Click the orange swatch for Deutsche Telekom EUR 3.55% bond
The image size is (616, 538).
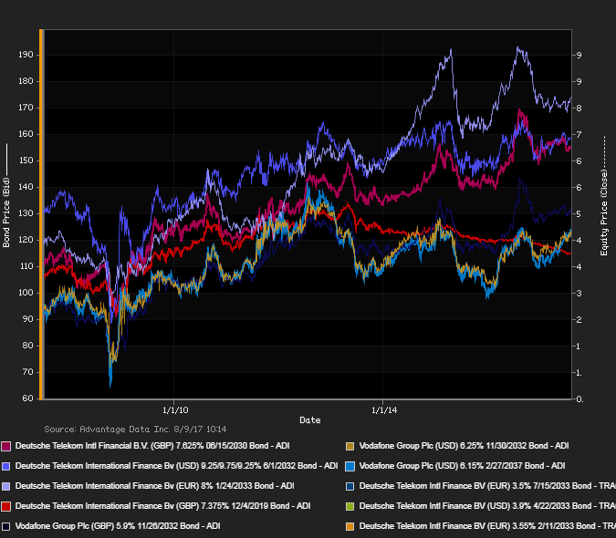click(350, 526)
